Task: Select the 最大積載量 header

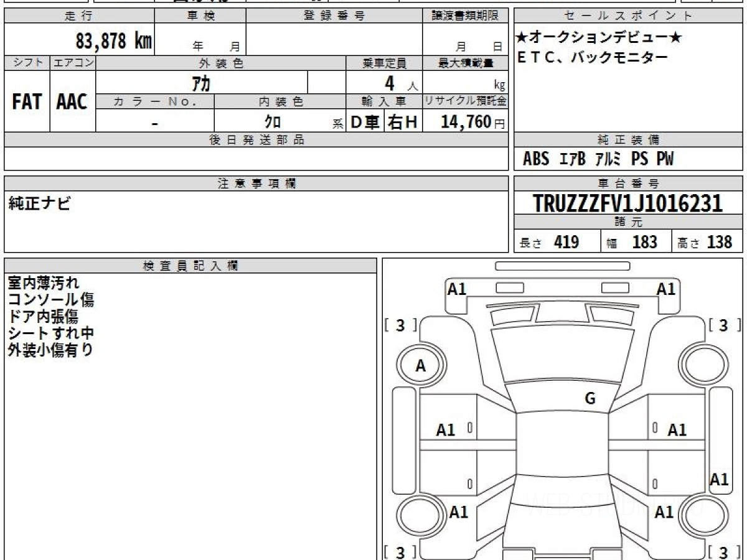Action: click(x=465, y=63)
